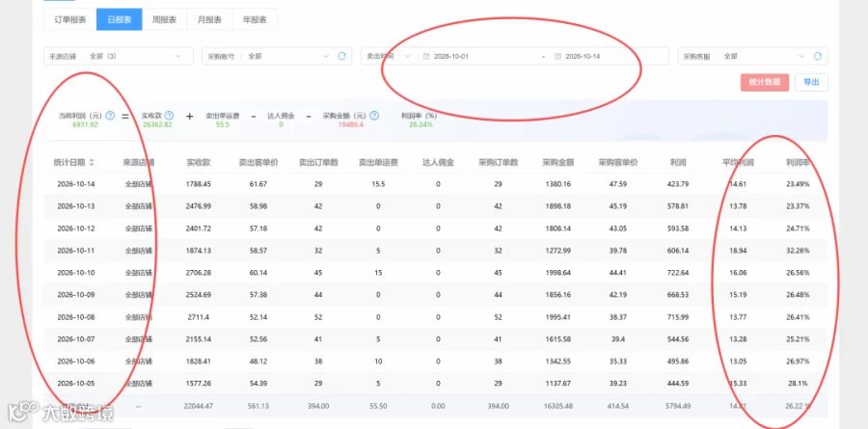This screenshot has width=868, height=429.
Task: Click summary 利润率 value 26.24%
Action: (x=421, y=125)
